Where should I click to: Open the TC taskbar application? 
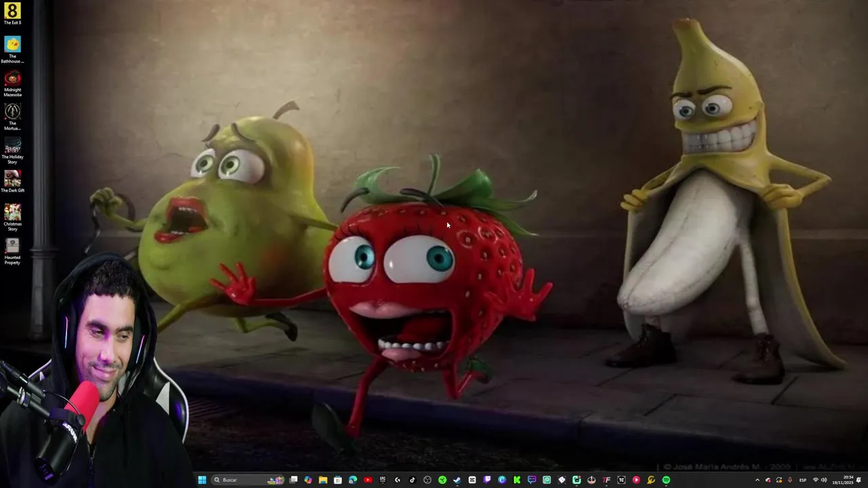coord(621,480)
